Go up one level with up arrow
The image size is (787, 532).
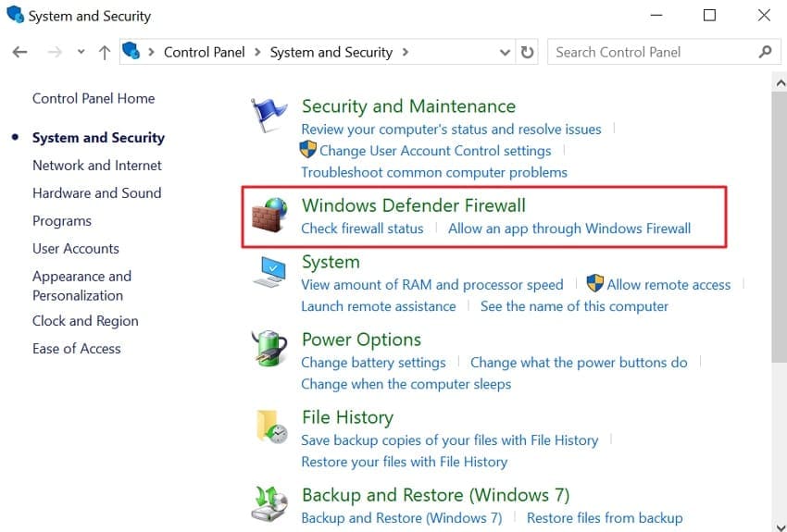[x=105, y=52]
